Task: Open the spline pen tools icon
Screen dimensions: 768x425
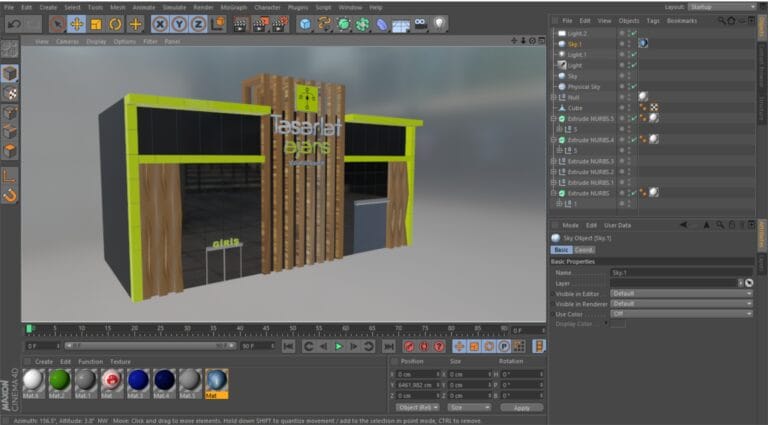Action: 324,24
